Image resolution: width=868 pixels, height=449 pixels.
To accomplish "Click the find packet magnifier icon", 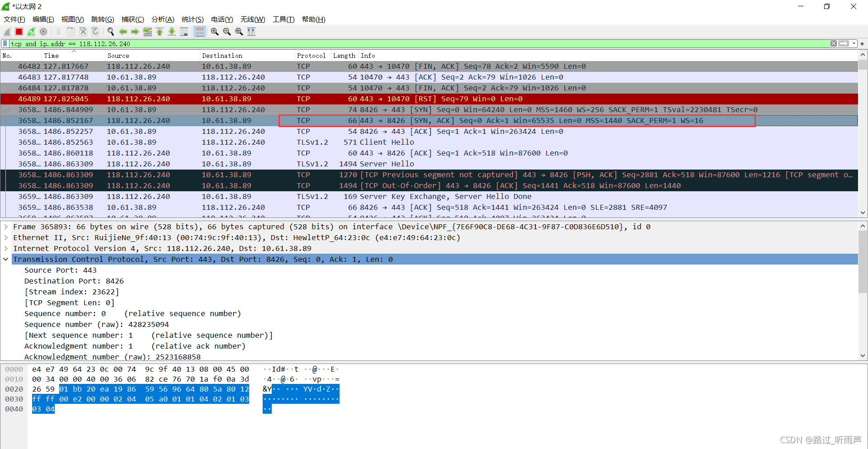I will tap(110, 32).
